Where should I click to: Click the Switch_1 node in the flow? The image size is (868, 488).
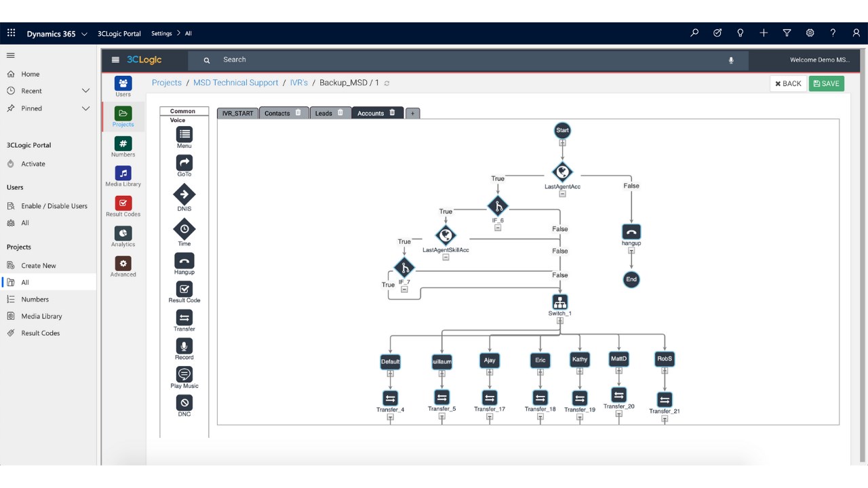point(560,302)
